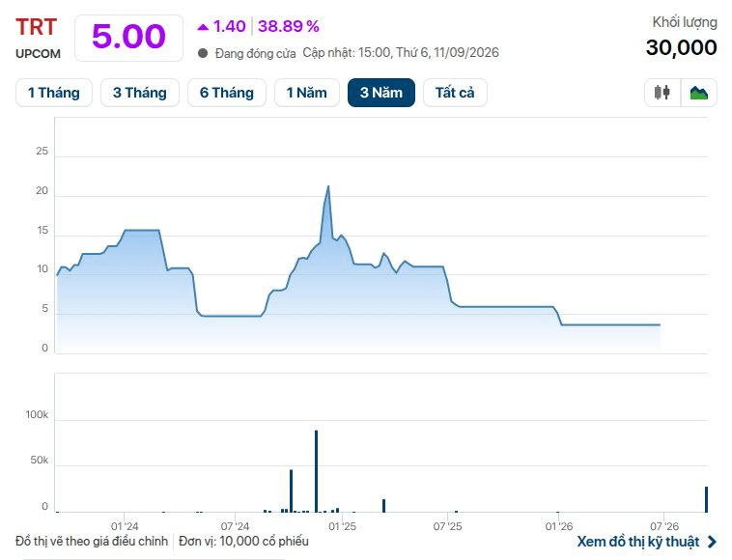
Task: Click the Đồ thị vẽ theo giá điều chỉnh note
Action: [92, 541]
